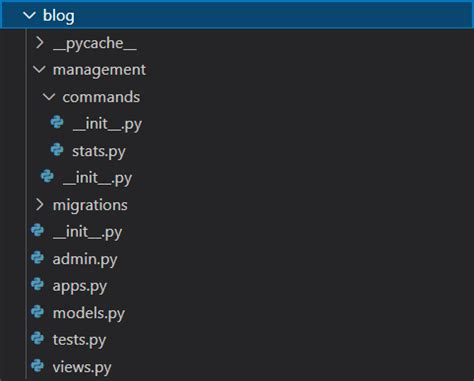
Task: Open the views.py file
Action: coord(82,368)
